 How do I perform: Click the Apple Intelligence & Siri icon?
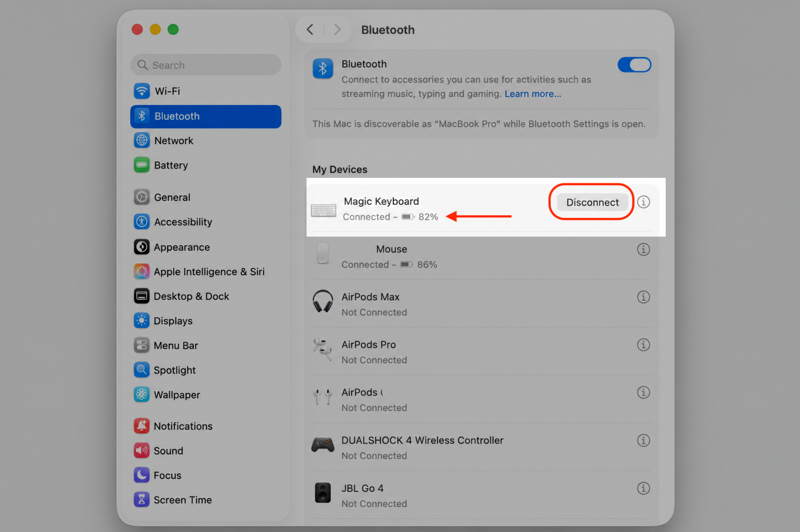142,271
